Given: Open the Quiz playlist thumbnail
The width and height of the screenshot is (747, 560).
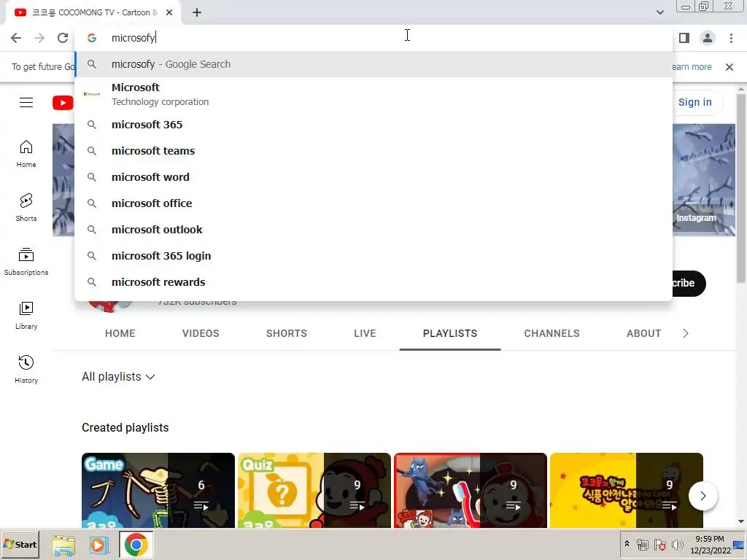Looking at the screenshot, I should pos(314,490).
